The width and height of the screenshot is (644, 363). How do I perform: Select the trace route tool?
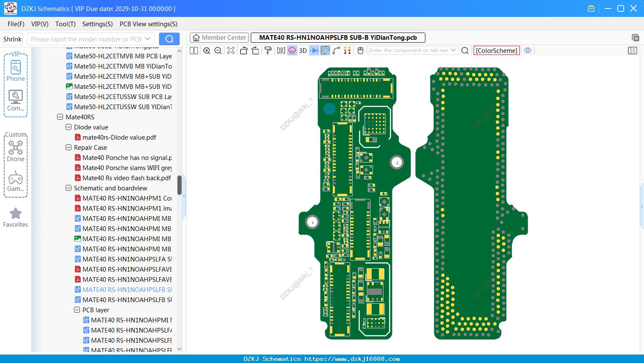pyautogui.click(x=336, y=50)
